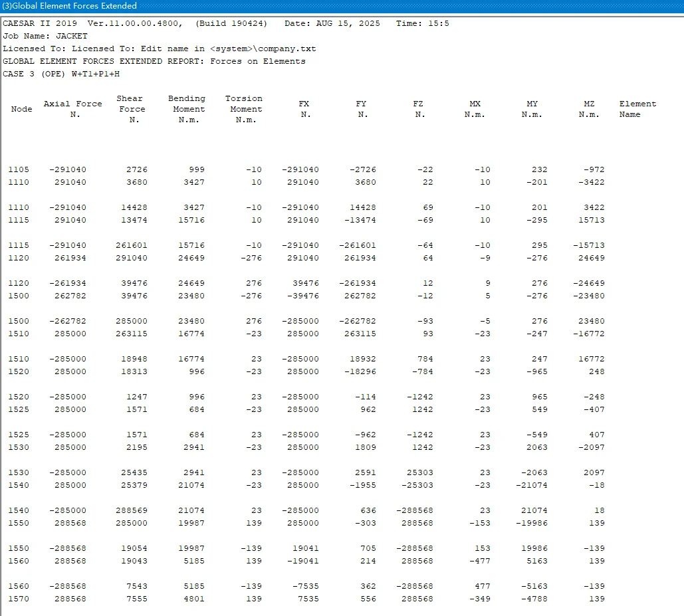The width and height of the screenshot is (684, 616).
Task: Click MY value -19986
Action: pyautogui.click(x=532, y=524)
